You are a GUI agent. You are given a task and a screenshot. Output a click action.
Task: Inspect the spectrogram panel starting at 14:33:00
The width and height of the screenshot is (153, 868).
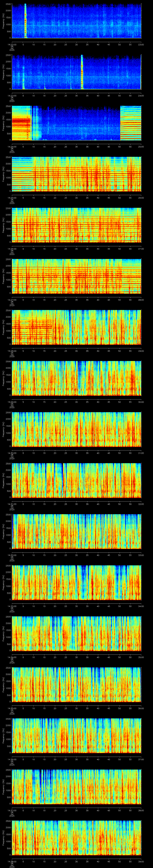coord(77,582)
